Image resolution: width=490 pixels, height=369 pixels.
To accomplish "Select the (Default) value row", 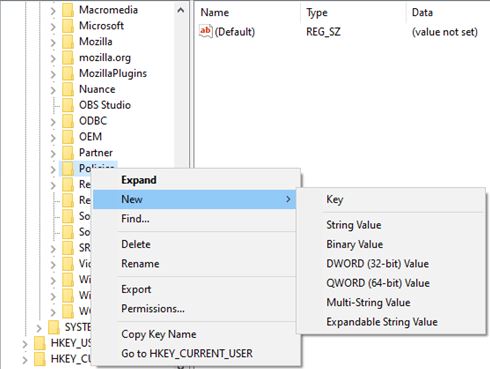I will point(342,32).
